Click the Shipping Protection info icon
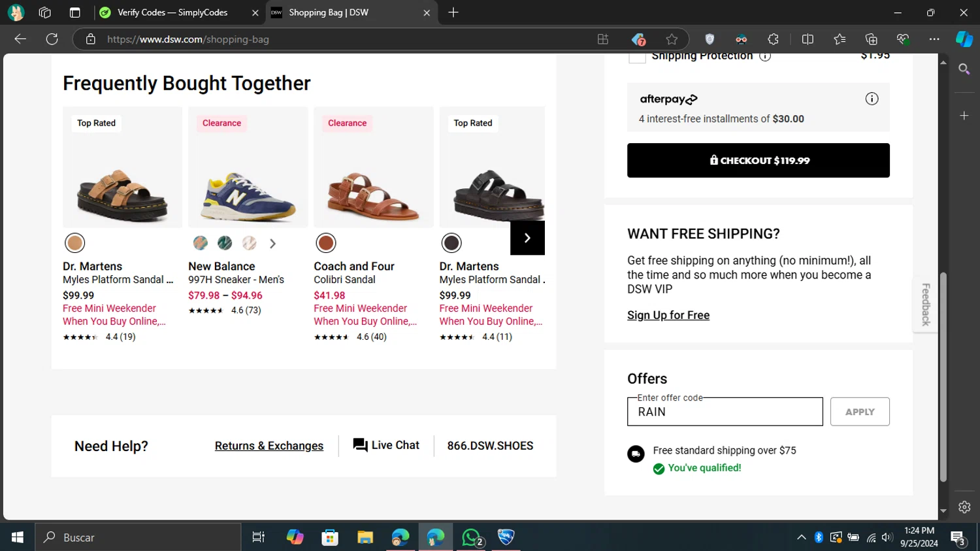This screenshot has width=980, height=551. (765, 56)
